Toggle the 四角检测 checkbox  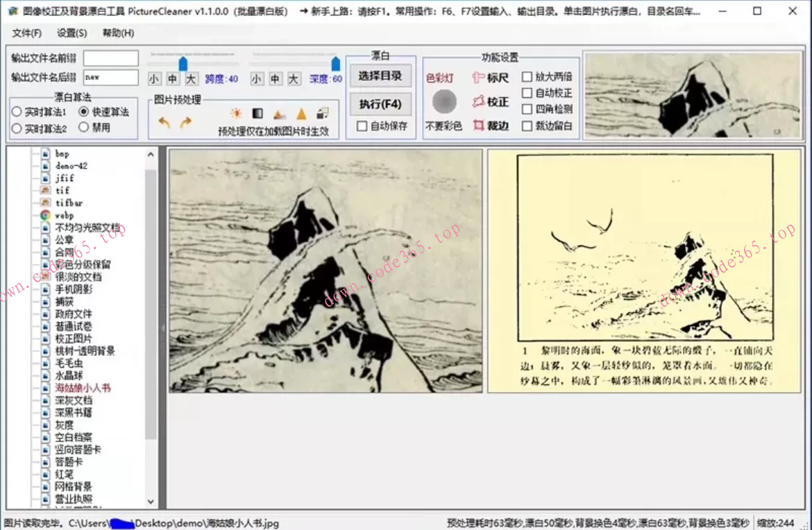527,110
